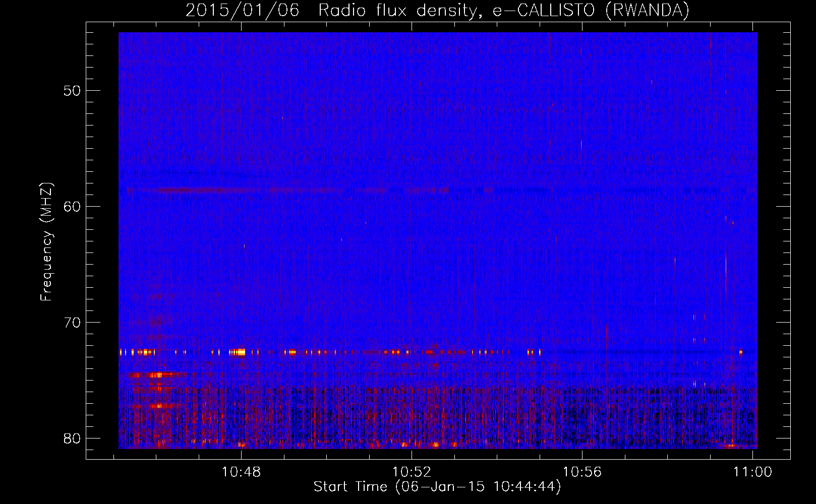This screenshot has height=504, width=816.
Task: Click the time tick label '10:48'
Action: tap(241, 472)
